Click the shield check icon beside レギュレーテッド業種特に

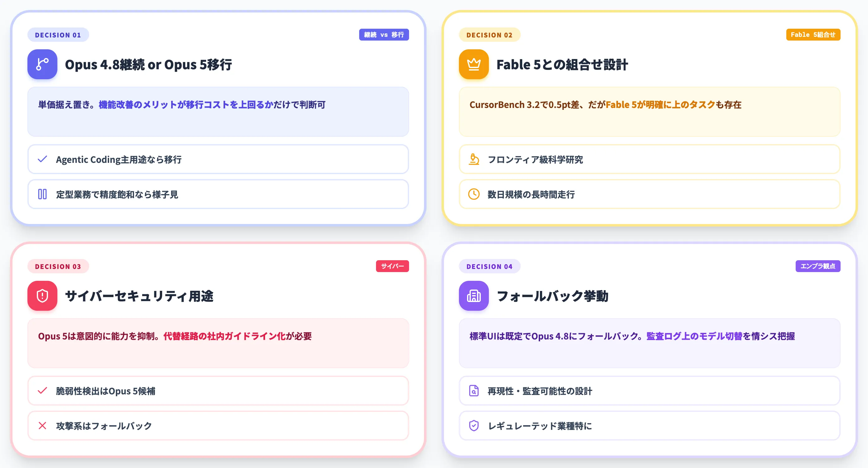pyautogui.click(x=474, y=426)
